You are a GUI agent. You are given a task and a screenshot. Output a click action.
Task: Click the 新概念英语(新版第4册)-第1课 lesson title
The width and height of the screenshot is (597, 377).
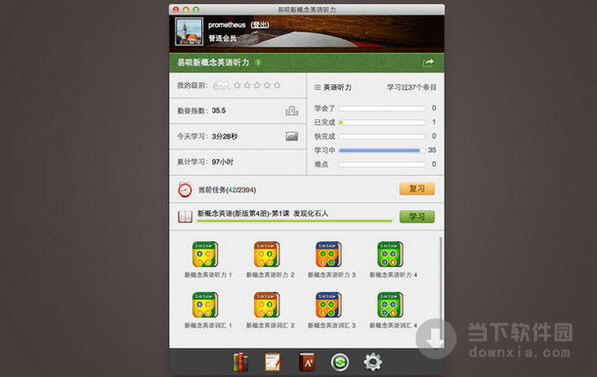tap(263, 213)
